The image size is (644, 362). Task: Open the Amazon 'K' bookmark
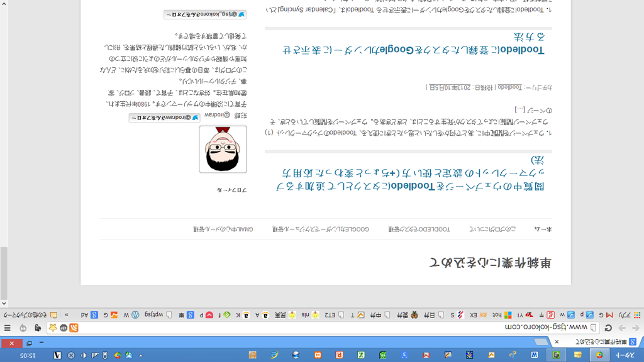243,315
